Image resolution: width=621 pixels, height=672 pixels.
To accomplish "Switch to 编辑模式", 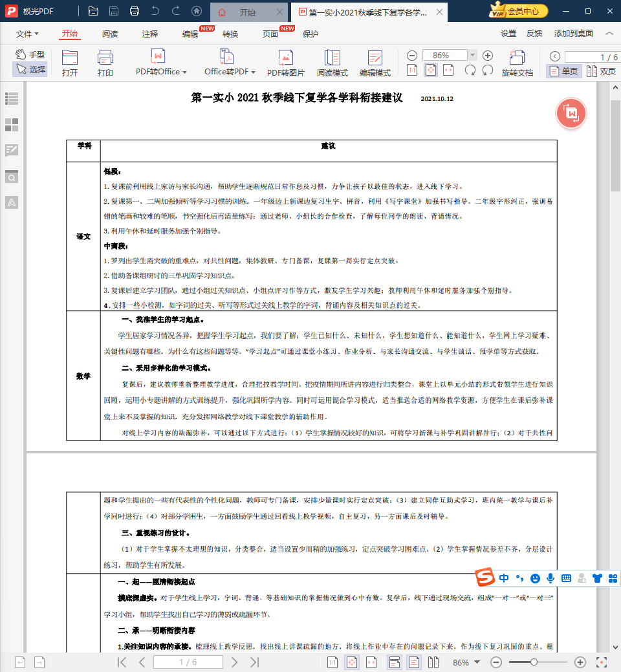I will click(x=375, y=63).
